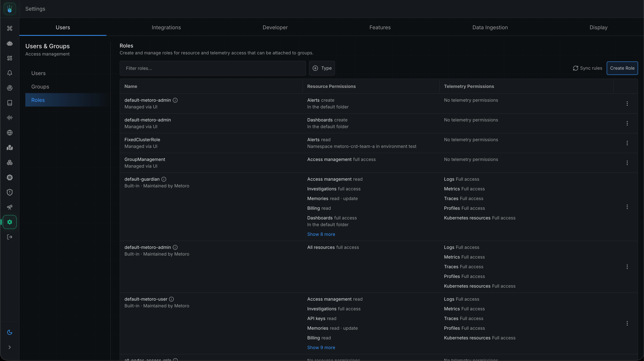Open the Type filter dropdown
Viewport: 644px width, 361px height.
point(322,68)
